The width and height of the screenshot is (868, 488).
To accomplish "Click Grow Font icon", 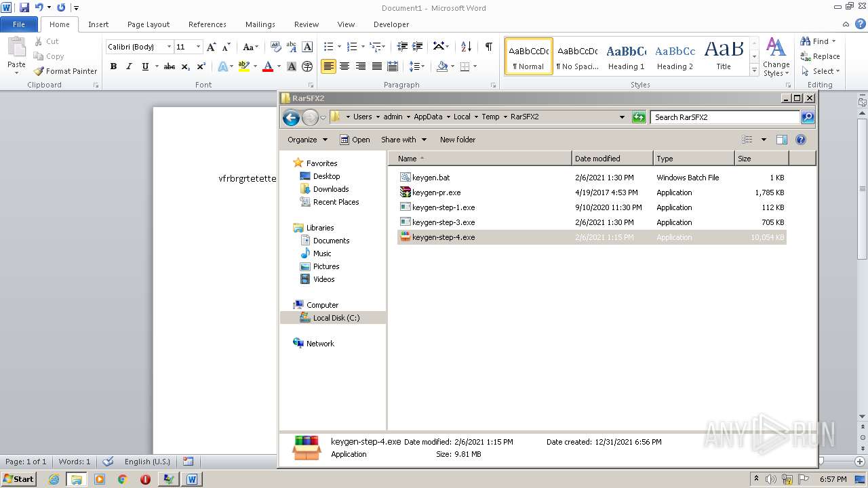I will point(212,47).
